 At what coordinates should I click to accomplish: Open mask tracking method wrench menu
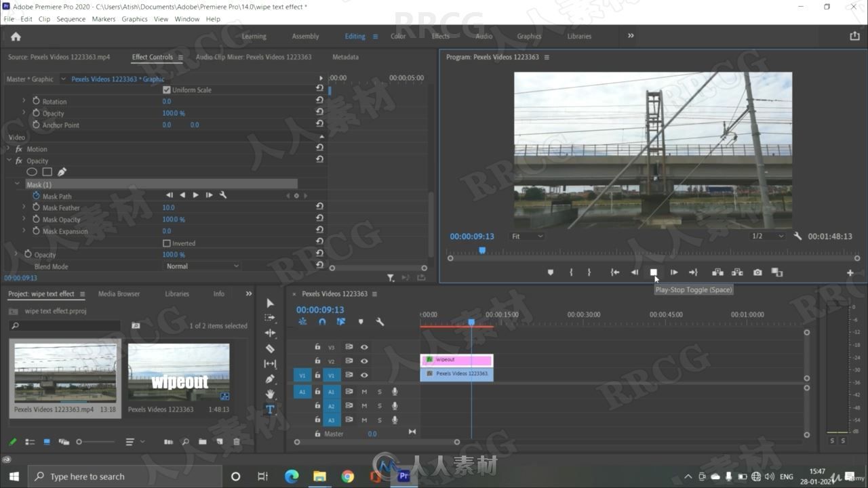pos(222,195)
